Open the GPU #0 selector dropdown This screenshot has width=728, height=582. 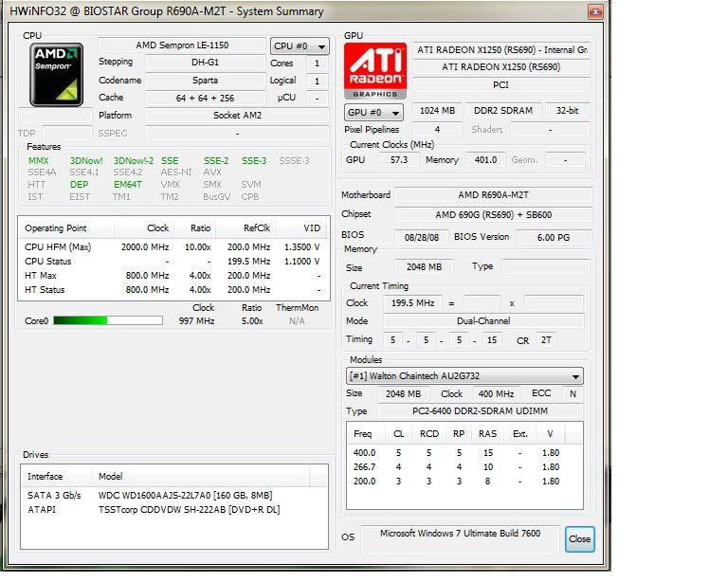coord(373,112)
